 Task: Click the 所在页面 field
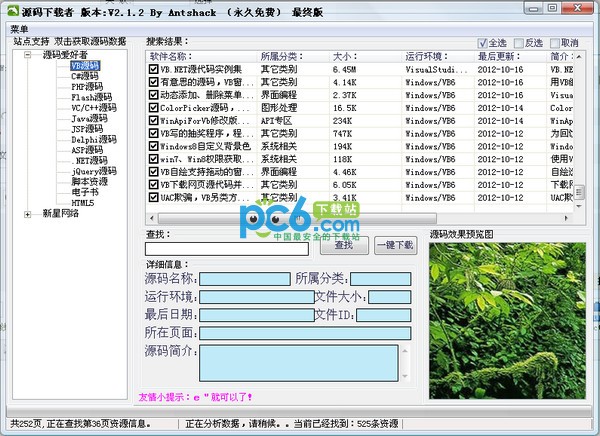pos(305,333)
